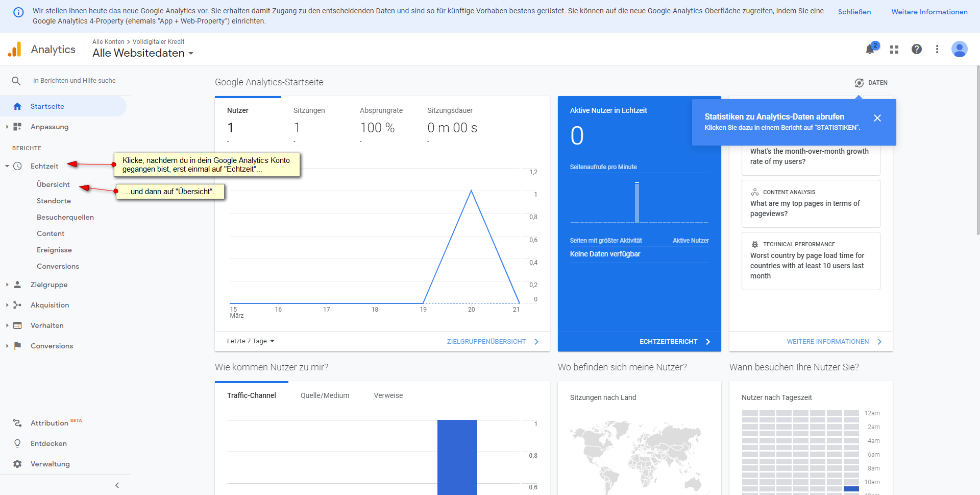
Task: Click the Technical Performance icon
Action: click(755, 244)
